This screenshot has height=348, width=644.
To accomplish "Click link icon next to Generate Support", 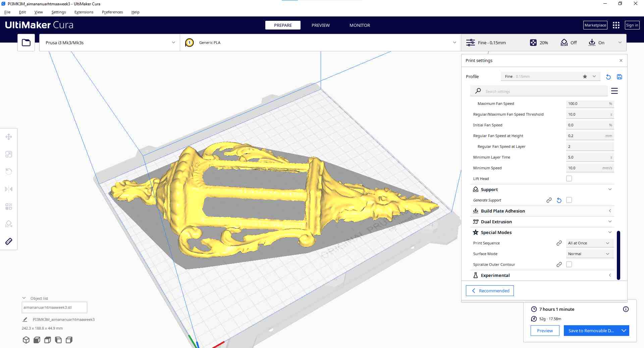I will point(549,200).
